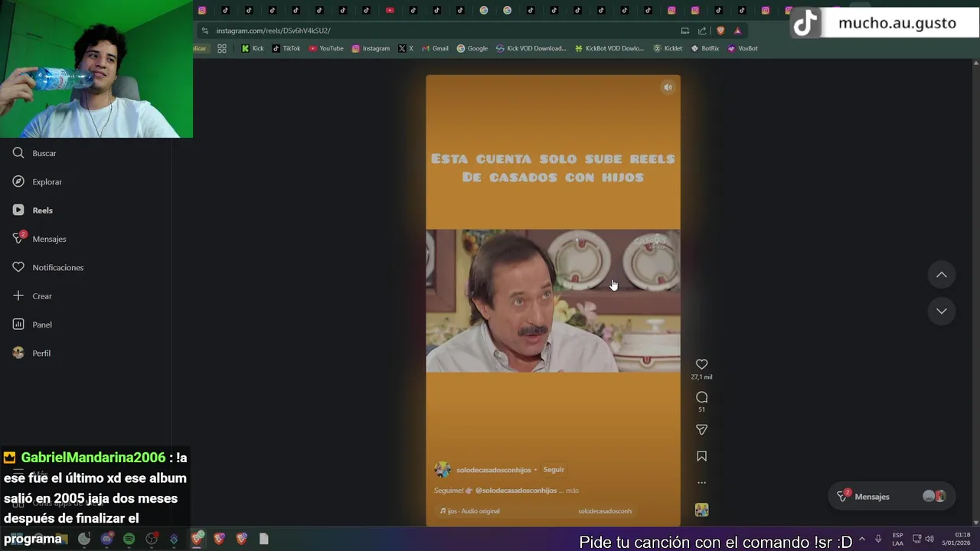Click the solodecasadosconhijos avatar on the reel
980x551 pixels.
click(x=443, y=470)
